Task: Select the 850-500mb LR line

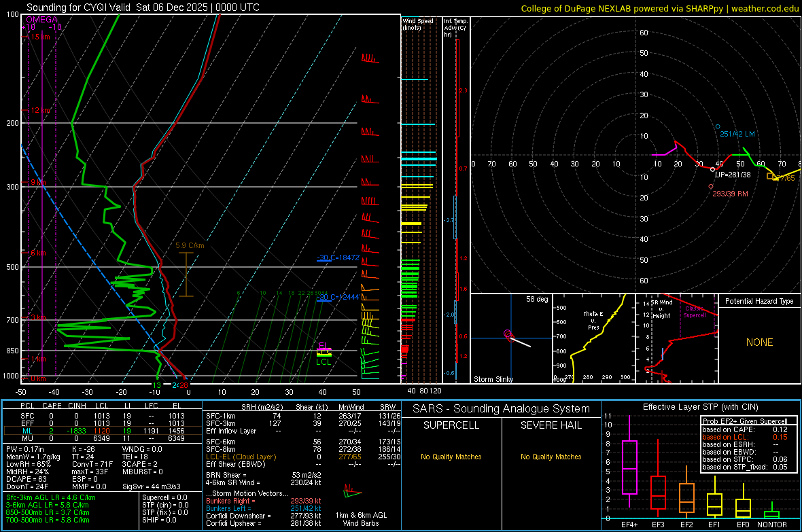Action: [x=48, y=512]
